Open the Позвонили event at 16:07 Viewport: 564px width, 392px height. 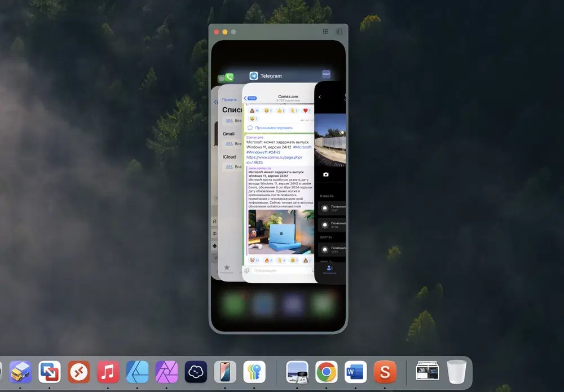(332, 208)
